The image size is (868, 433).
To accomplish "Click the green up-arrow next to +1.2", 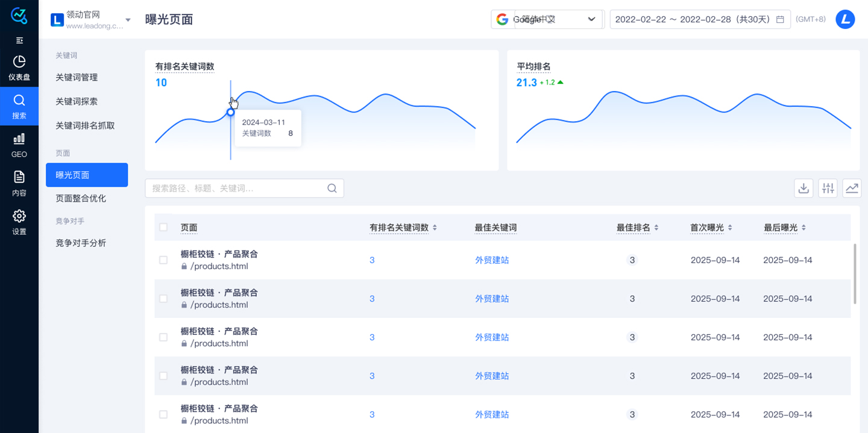I will click(x=560, y=83).
